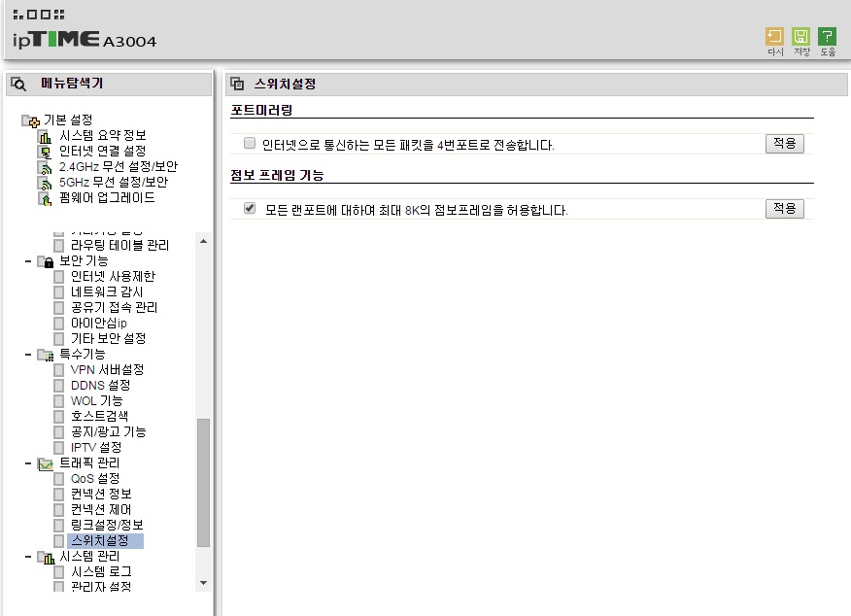Click the 다시 (reload) icon

click(774, 36)
